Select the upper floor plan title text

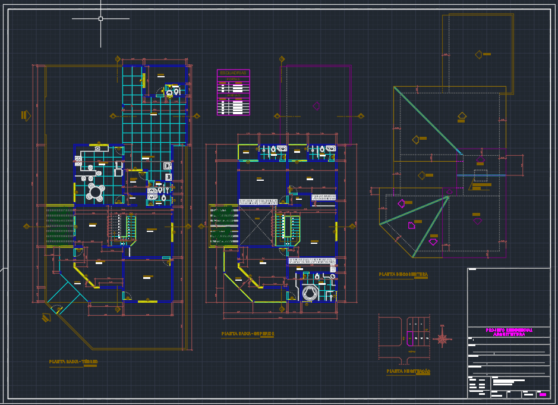click(248, 334)
